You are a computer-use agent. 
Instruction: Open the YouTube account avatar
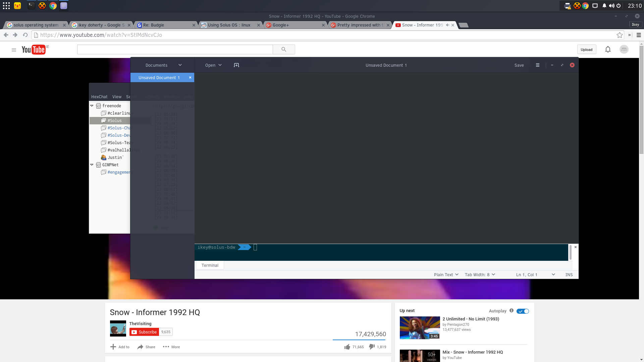[x=624, y=49]
